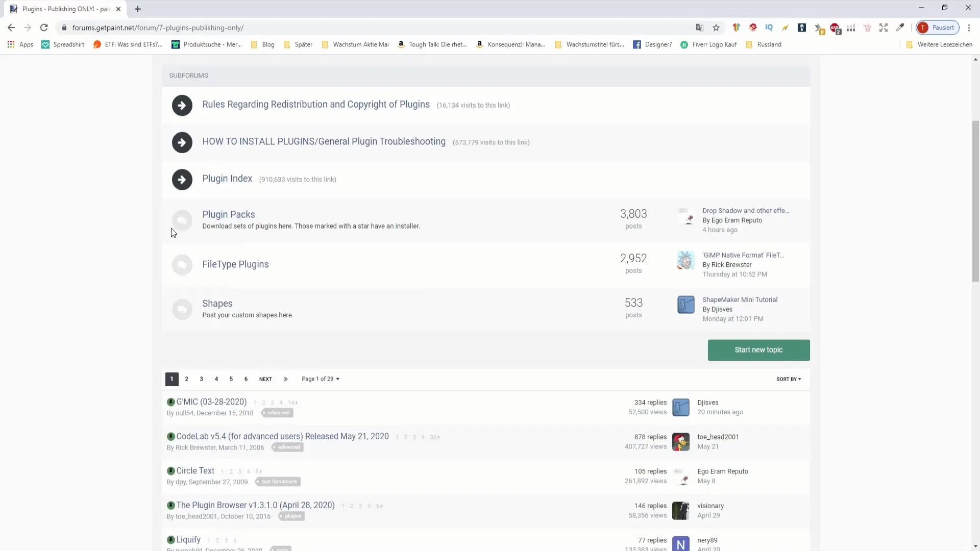
Task: Open Apps grid in bookmarks bar
Action: pos(20,44)
